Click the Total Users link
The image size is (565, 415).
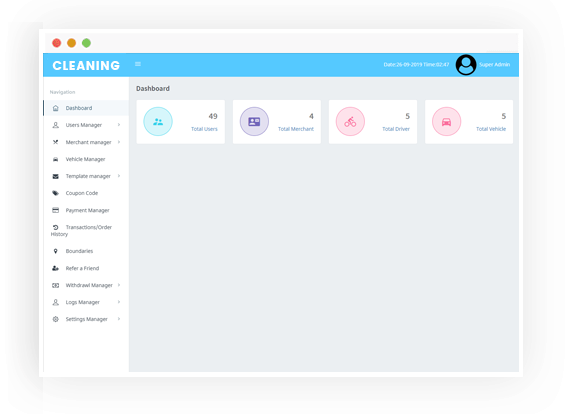pyautogui.click(x=204, y=129)
